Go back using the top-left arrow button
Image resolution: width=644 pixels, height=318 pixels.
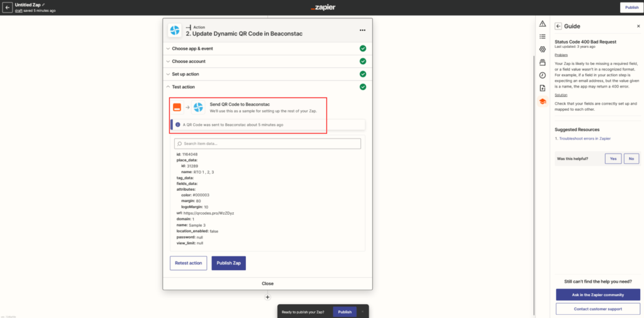[x=8, y=8]
